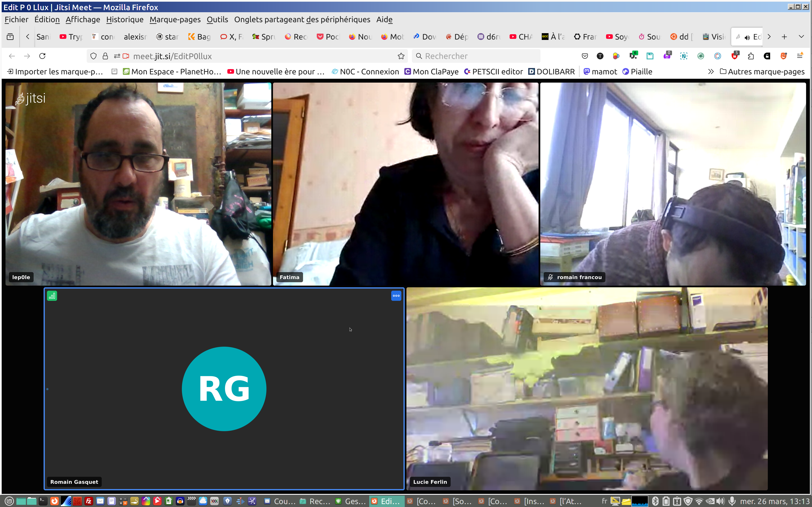Open the DOLIBARR bookmark
Image resolution: width=812 pixels, height=507 pixels.
[x=551, y=71]
